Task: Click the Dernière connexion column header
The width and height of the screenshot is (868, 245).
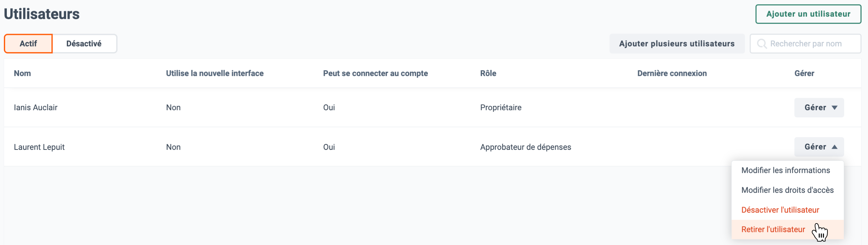Action: tap(672, 73)
